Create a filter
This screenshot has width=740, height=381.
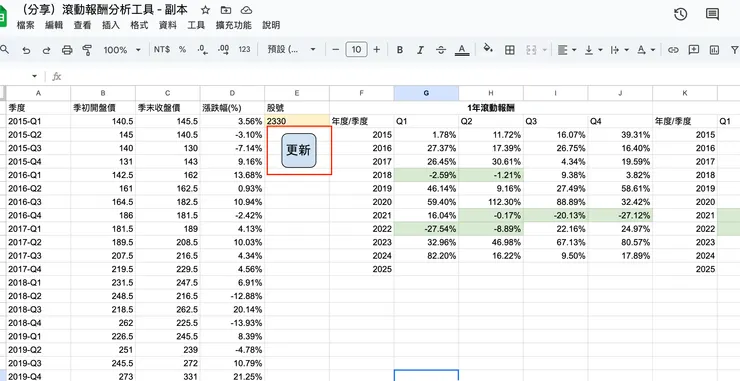[734, 50]
